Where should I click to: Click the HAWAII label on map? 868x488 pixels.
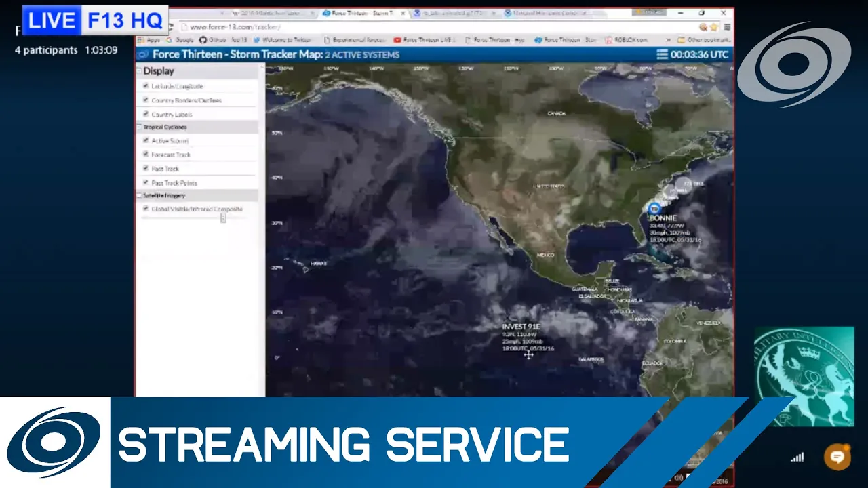click(319, 263)
